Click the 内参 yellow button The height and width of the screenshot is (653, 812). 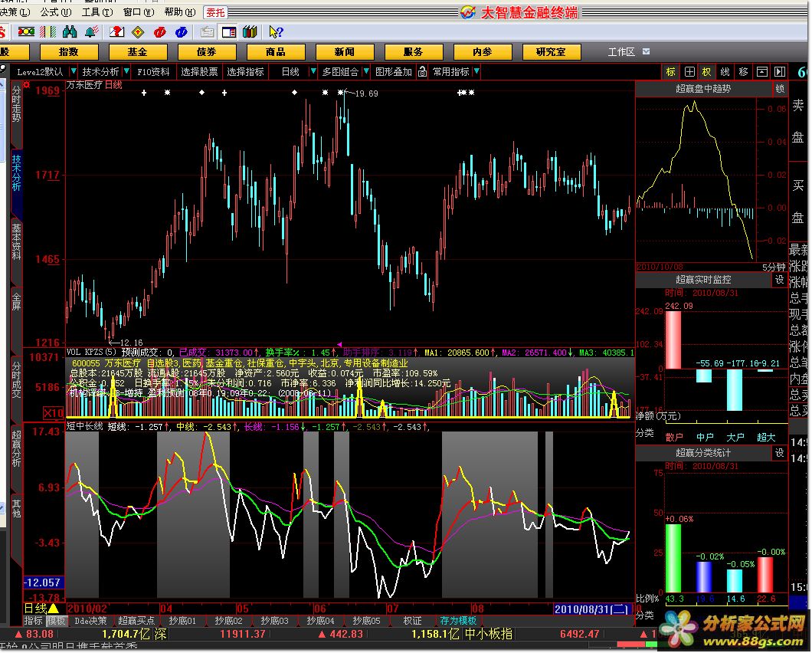pyautogui.click(x=482, y=52)
